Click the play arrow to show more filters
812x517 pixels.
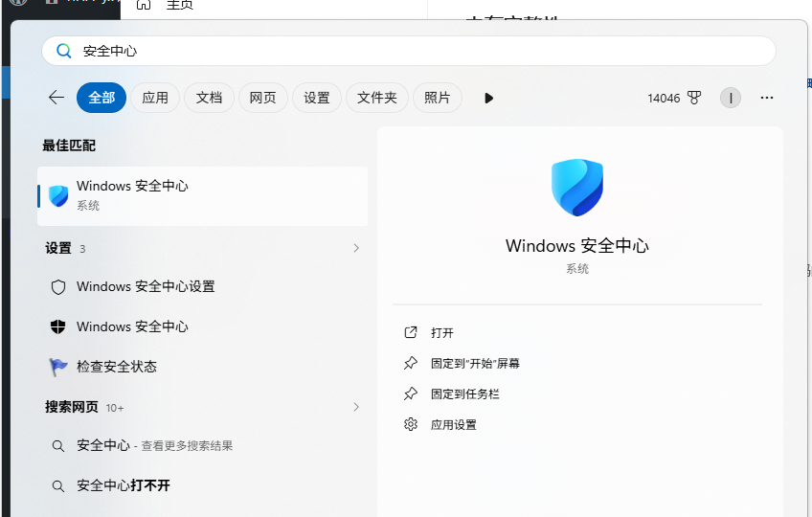tap(488, 98)
